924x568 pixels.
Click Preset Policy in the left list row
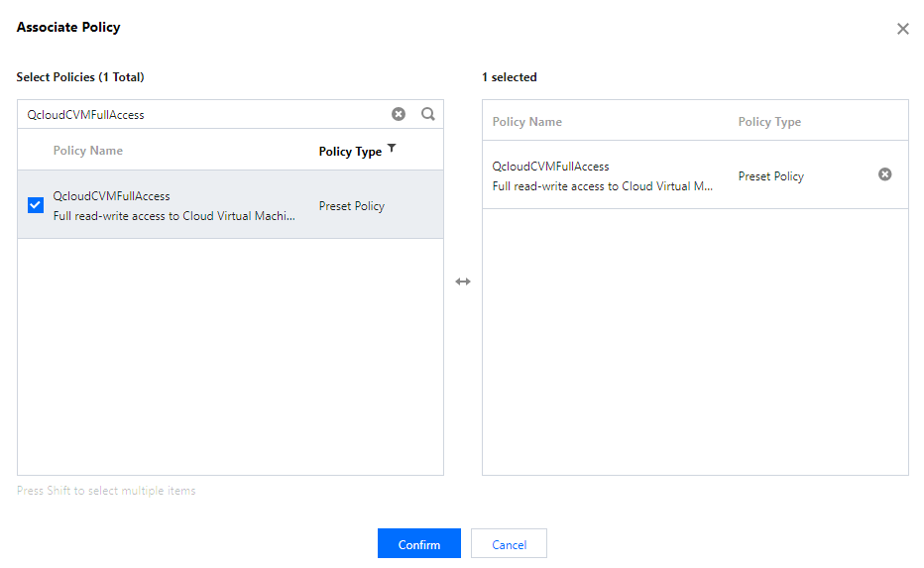point(352,206)
